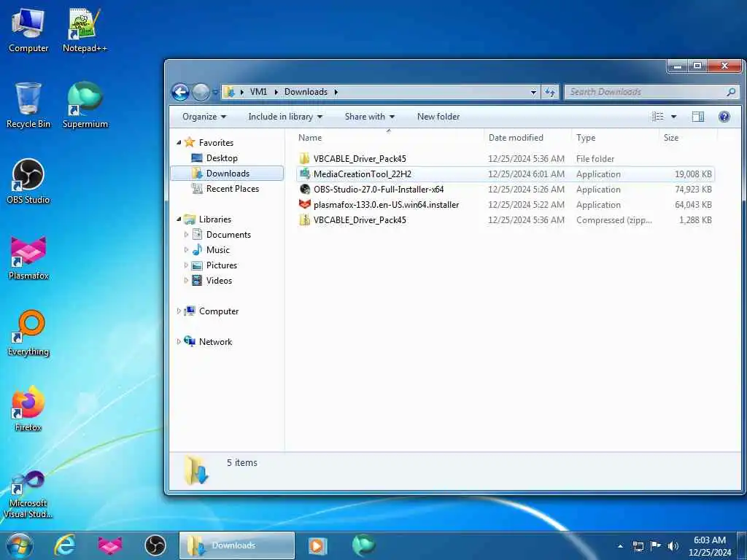Image resolution: width=747 pixels, height=560 pixels.
Task: Select Videos library in navigation pane
Action: tap(219, 281)
